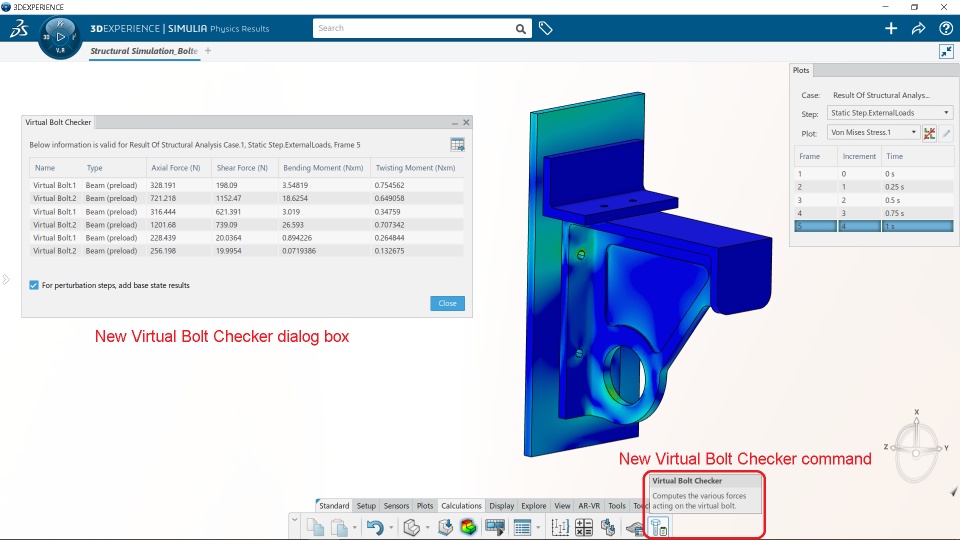Image resolution: width=960 pixels, height=540 pixels.
Task: Expand the paste options dropdown arrow
Action: pyautogui.click(x=354, y=528)
